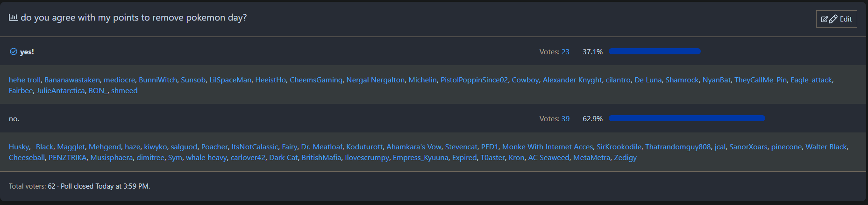Click the last voter name Zedigy

pyautogui.click(x=625, y=158)
